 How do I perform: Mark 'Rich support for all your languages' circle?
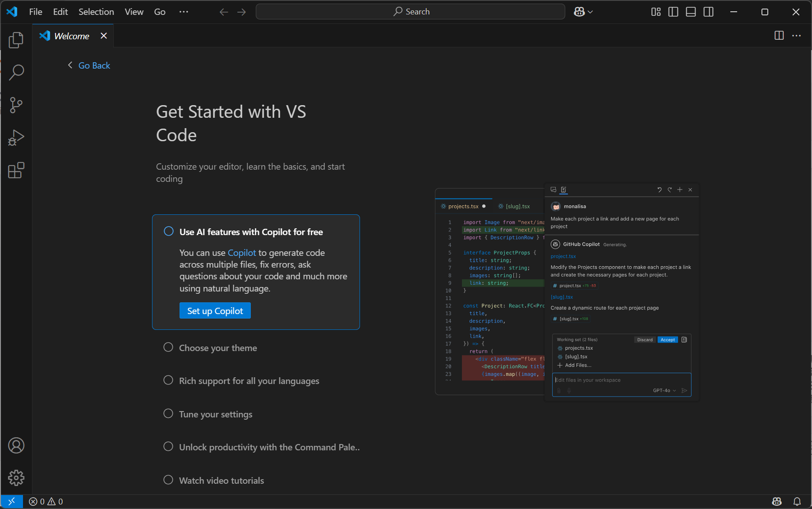point(168,380)
